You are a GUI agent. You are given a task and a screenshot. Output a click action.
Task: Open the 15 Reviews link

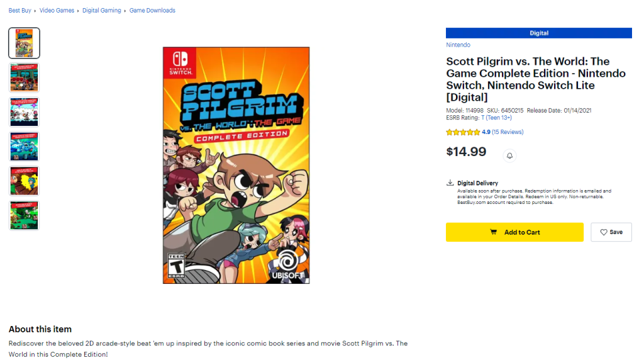coord(508,132)
